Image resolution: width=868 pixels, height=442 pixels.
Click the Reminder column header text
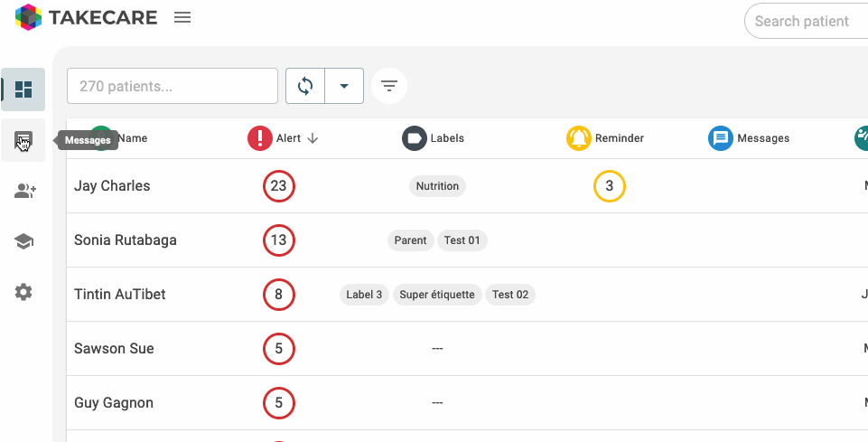click(620, 138)
